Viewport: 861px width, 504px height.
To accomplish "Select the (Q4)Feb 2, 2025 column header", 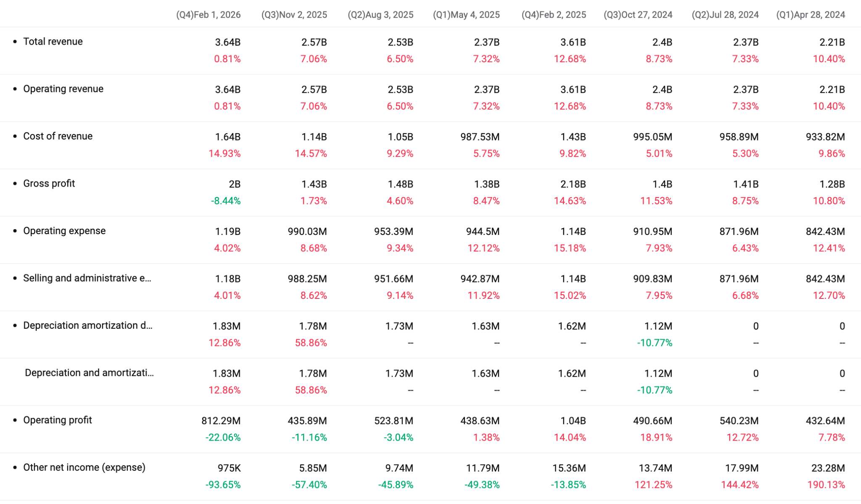I will pos(554,15).
